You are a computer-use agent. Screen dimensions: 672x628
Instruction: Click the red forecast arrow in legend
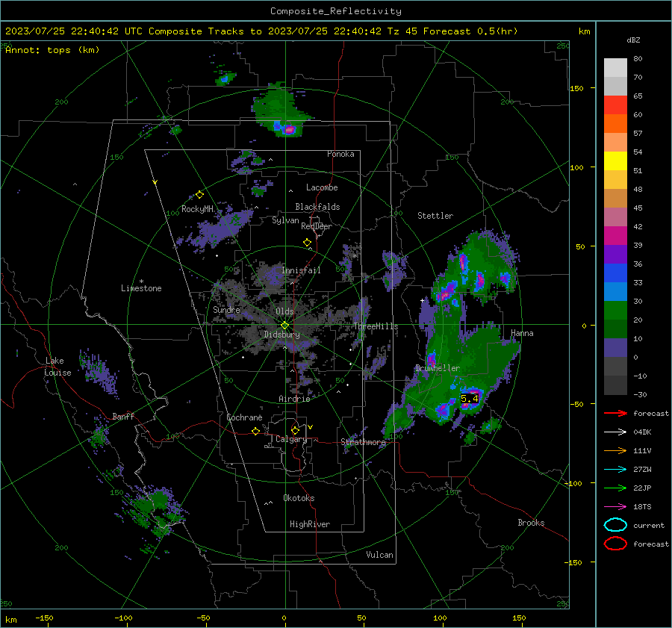pos(615,413)
